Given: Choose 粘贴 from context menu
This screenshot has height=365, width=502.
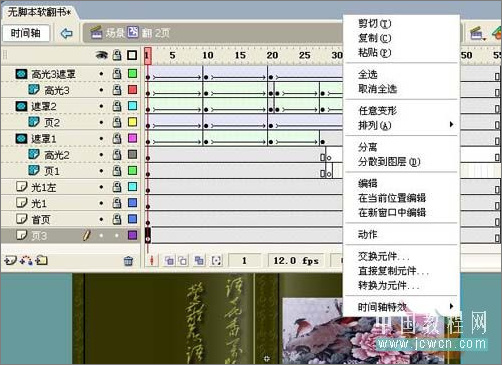Looking at the screenshot, I should pyautogui.click(x=402, y=53).
